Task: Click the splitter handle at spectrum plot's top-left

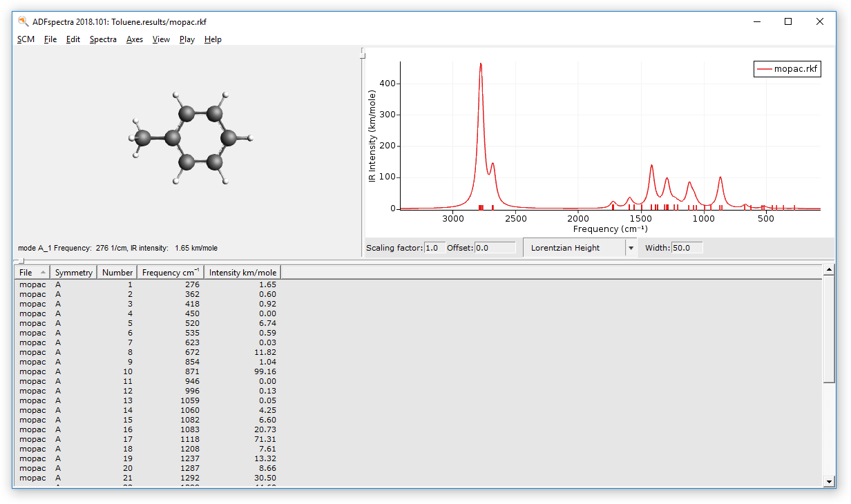Action: [363, 53]
